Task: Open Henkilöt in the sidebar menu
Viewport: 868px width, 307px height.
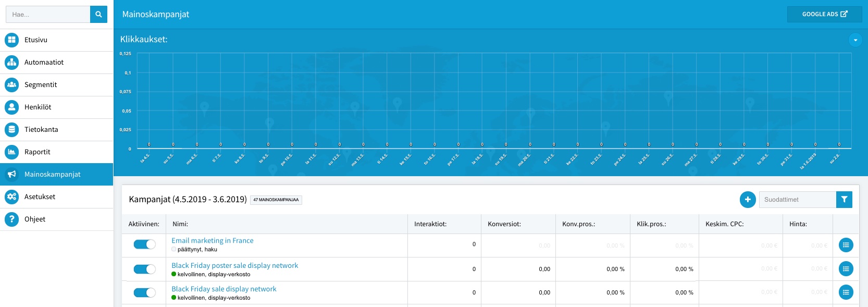Action: 38,107
